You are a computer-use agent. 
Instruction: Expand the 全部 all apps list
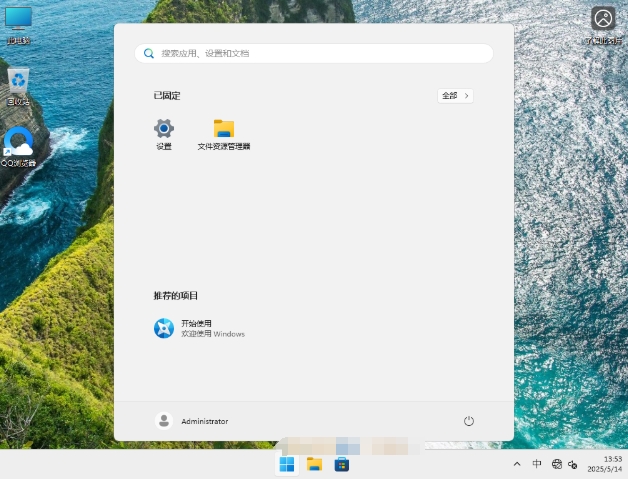455,96
